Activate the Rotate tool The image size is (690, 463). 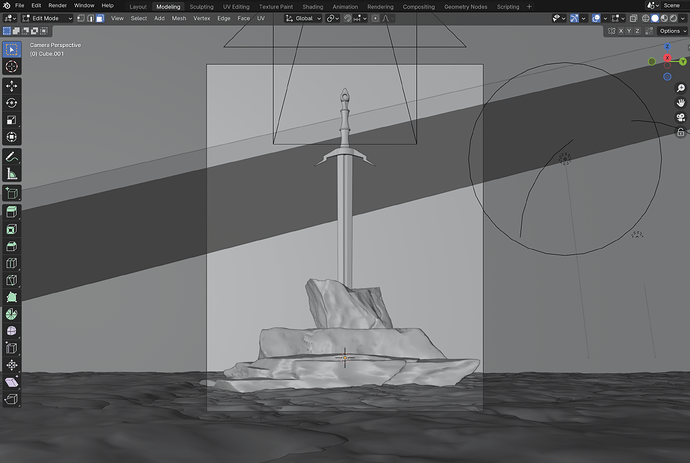click(x=11, y=103)
